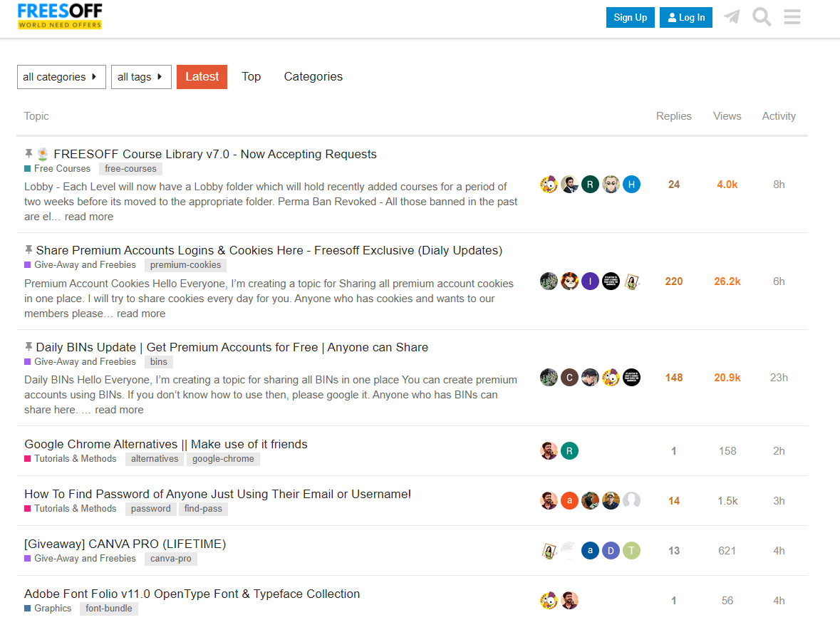Open the search magnifier icon
Image resolution: width=840 pixels, height=620 pixels.
762,16
